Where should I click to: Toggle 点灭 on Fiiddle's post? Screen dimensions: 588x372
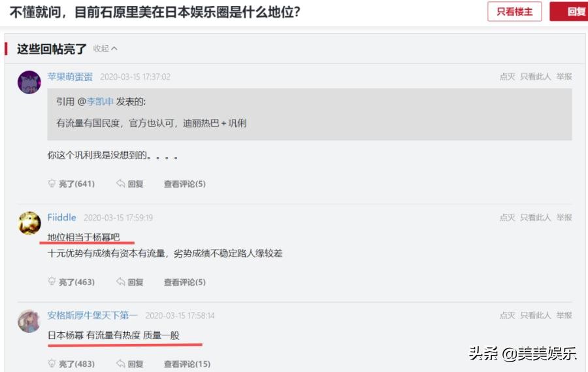coord(507,217)
